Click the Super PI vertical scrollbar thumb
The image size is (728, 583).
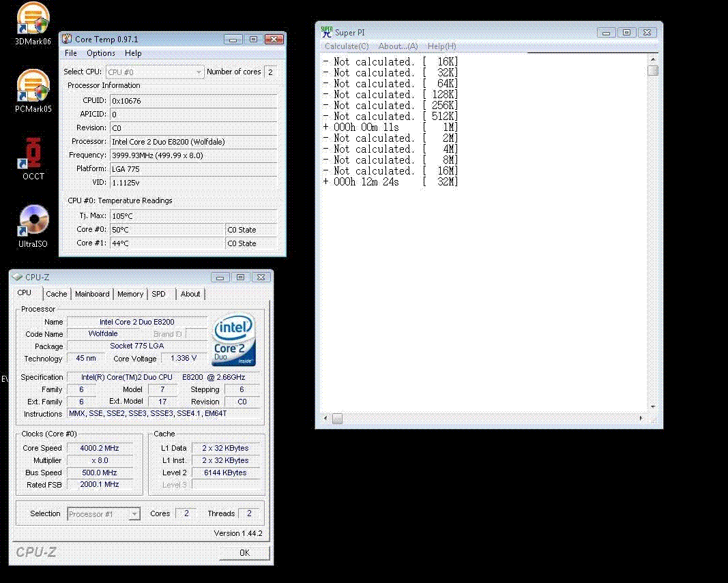tap(653, 70)
